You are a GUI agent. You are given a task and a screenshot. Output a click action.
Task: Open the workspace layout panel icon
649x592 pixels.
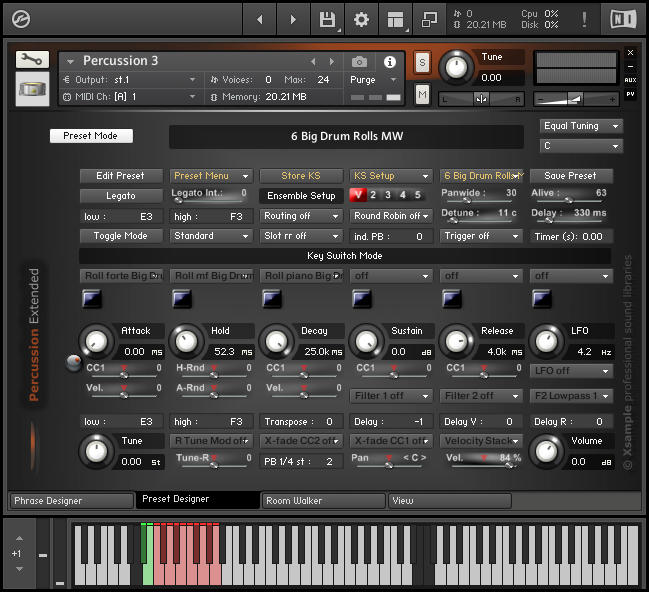[395, 19]
